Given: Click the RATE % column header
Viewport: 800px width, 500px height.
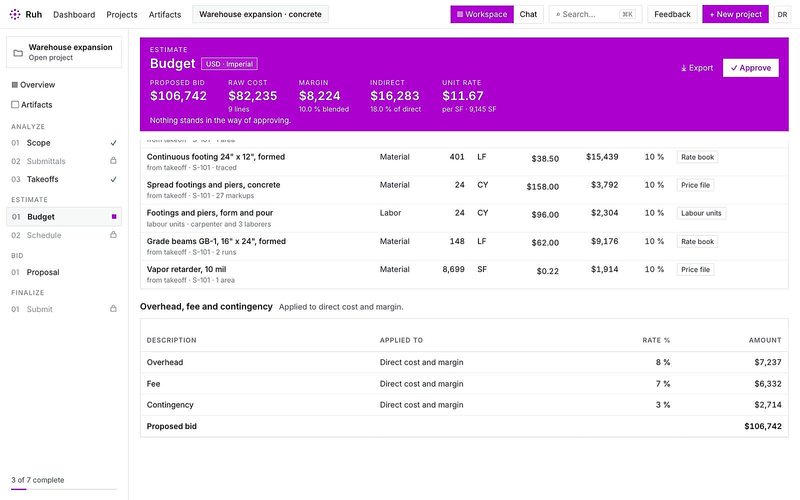Looking at the screenshot, I should tap(656, 340).
